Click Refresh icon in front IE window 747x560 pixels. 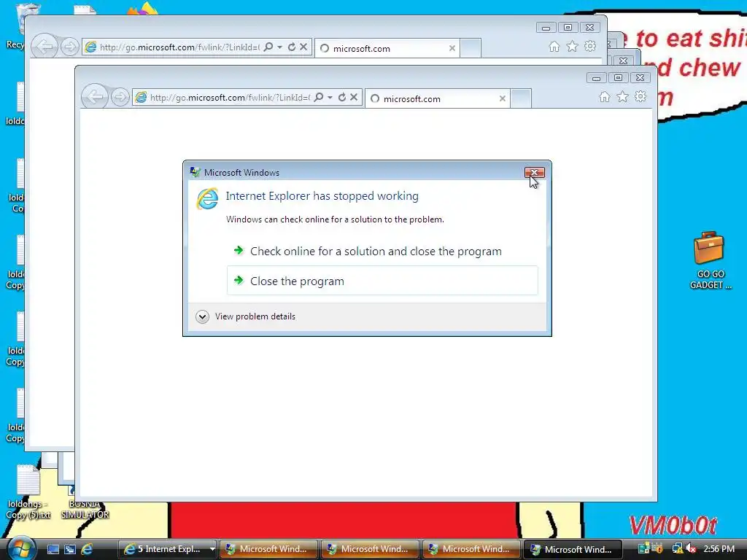342,97
